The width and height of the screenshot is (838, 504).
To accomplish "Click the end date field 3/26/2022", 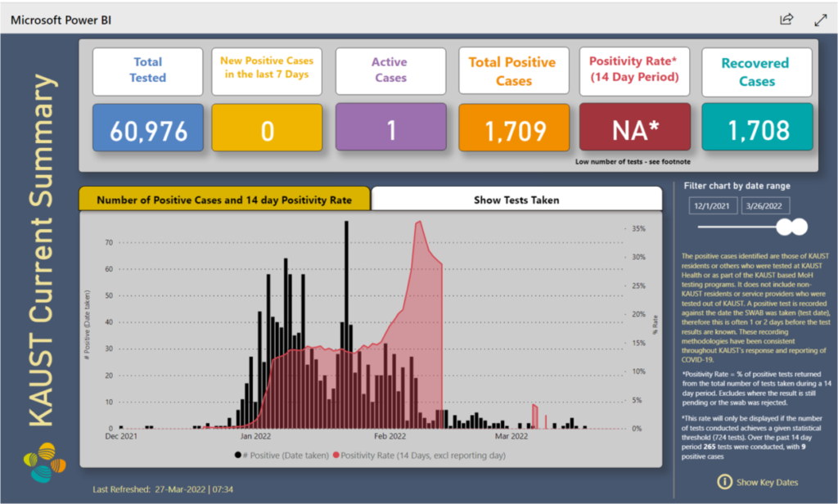I will point(767,206).
